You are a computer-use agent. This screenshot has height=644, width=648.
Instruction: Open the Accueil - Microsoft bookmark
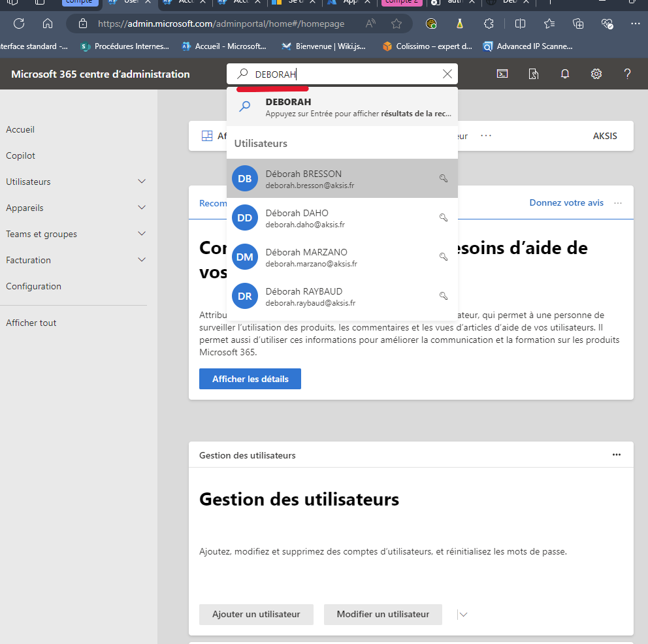(225, 46)
